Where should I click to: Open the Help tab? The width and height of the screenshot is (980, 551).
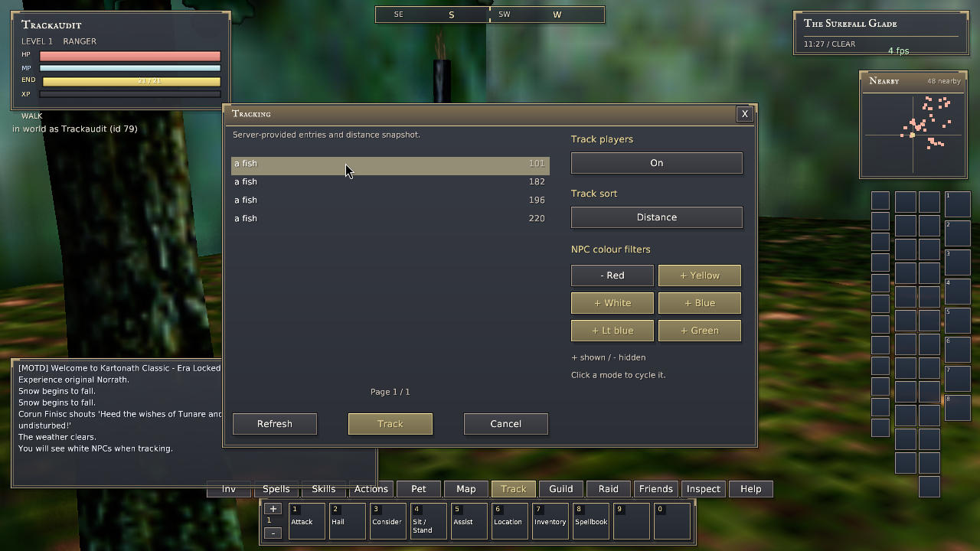coord(751,489)
